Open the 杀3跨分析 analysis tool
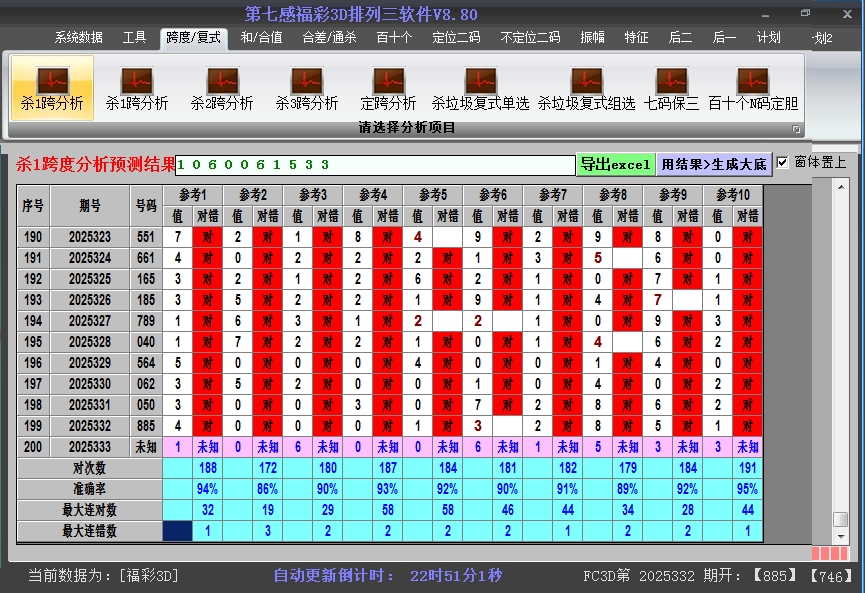 [x=307, y=88]
